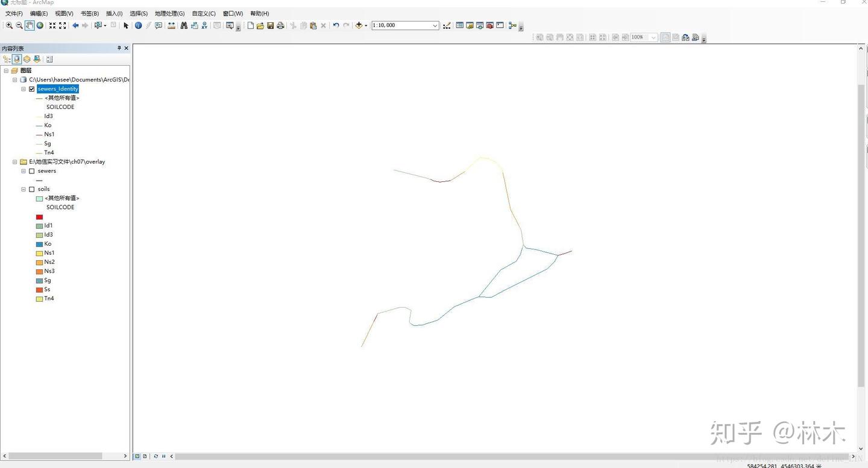
Task: Select the Zoom Out tool
Action: tap(19, 25)
